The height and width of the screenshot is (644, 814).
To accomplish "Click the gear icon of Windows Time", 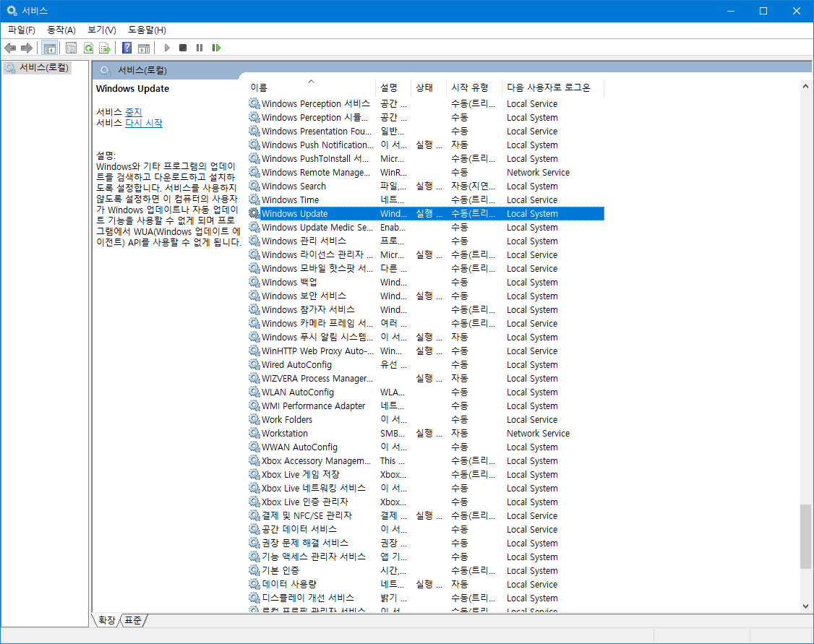I will [254, 199].
